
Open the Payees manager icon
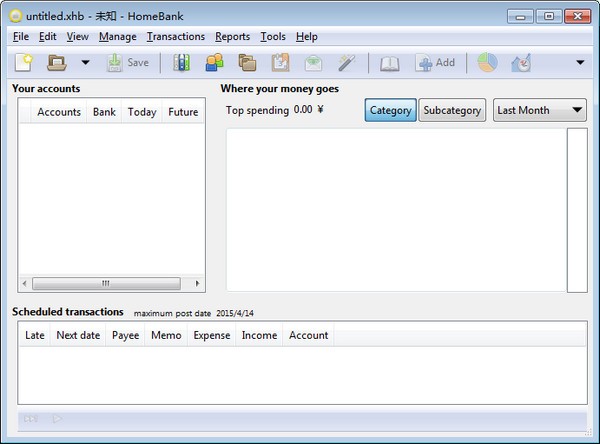click(214, 63)
